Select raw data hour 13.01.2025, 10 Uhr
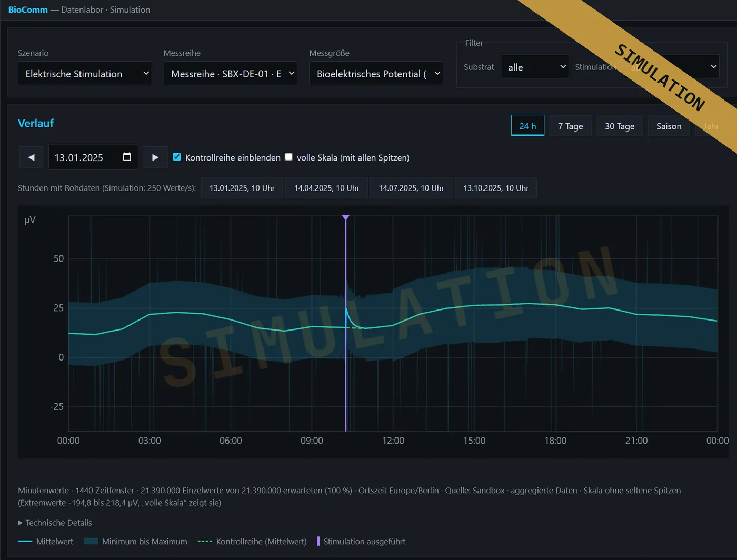The height and width of the screenshot is (560, 737). tap(242, 188)
